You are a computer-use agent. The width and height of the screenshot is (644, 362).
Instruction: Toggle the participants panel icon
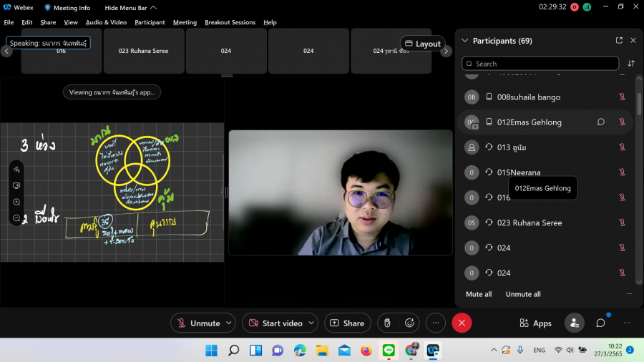coord(574,323)
